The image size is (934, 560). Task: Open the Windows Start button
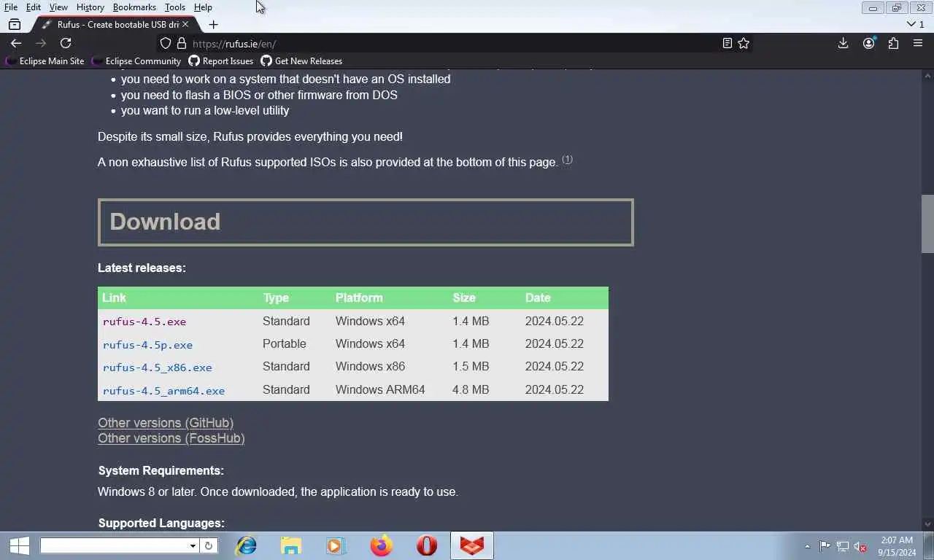19,545
